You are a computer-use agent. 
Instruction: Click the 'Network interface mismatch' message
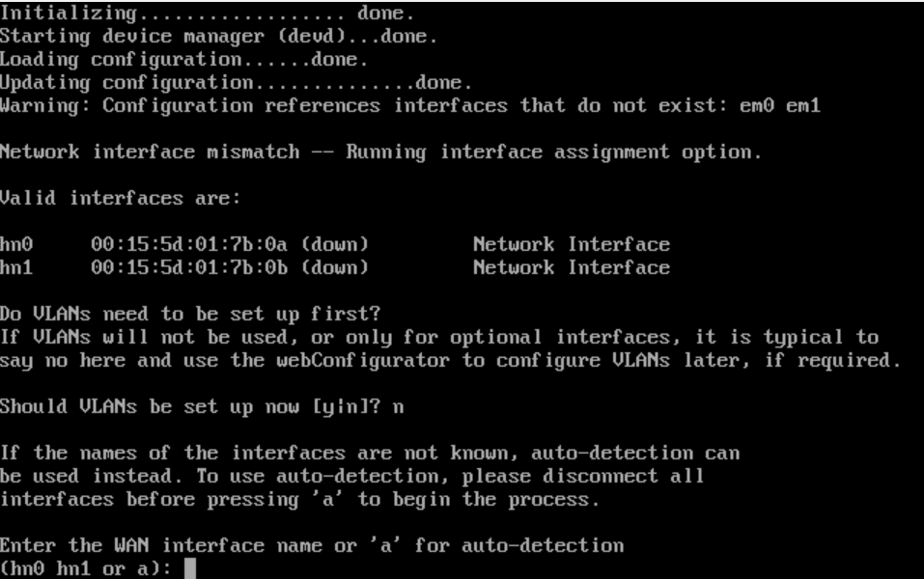pyautogui.click(x=380, y=152)
